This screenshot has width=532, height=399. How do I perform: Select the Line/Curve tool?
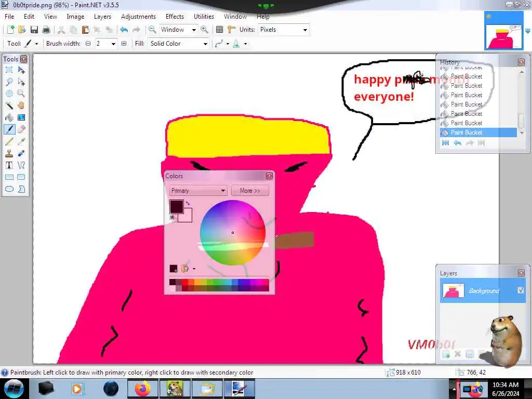(x=21, y=165)
